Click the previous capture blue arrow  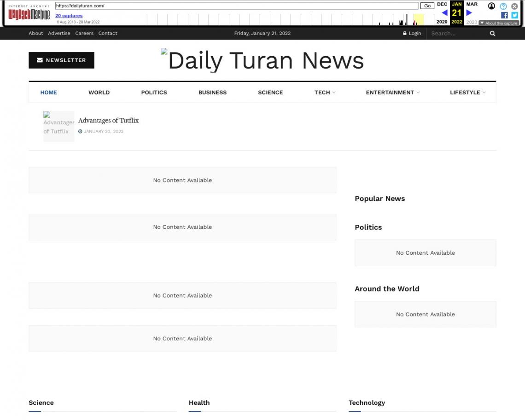444,13
